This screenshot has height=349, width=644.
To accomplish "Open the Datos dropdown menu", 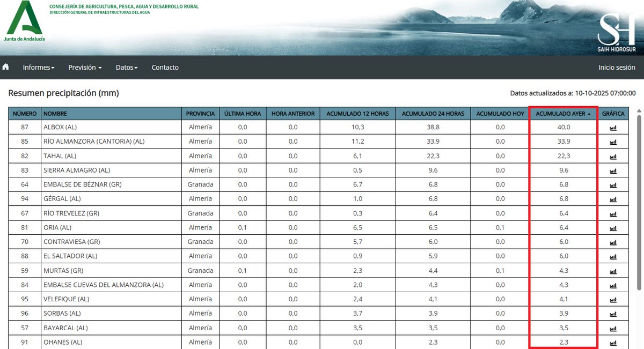I will 127,67.
